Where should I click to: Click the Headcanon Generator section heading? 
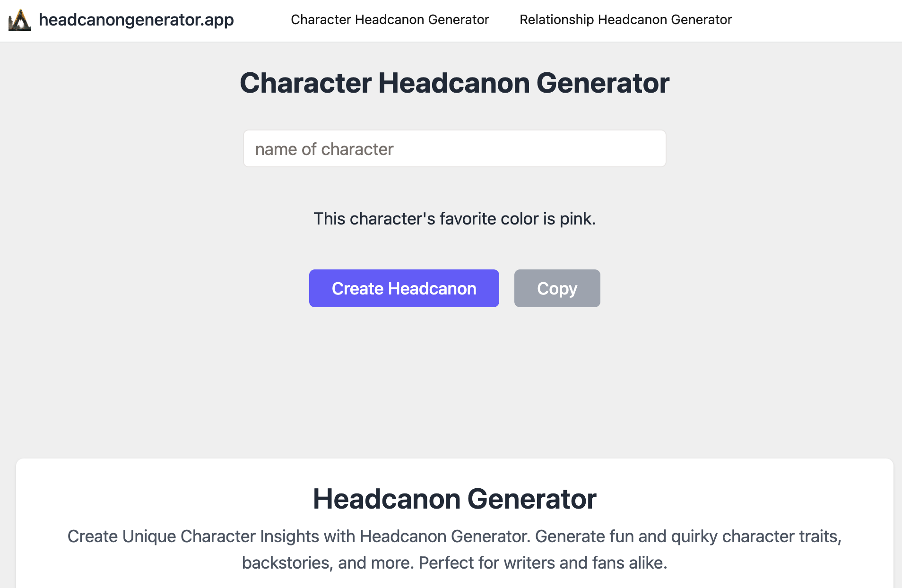coord(455,499)
